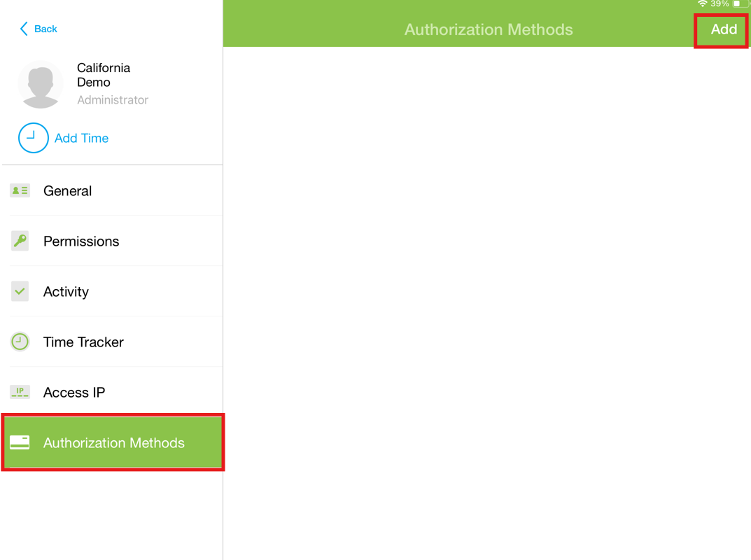Select the Access IP section
751x560 pixels.
pos(113,392)
